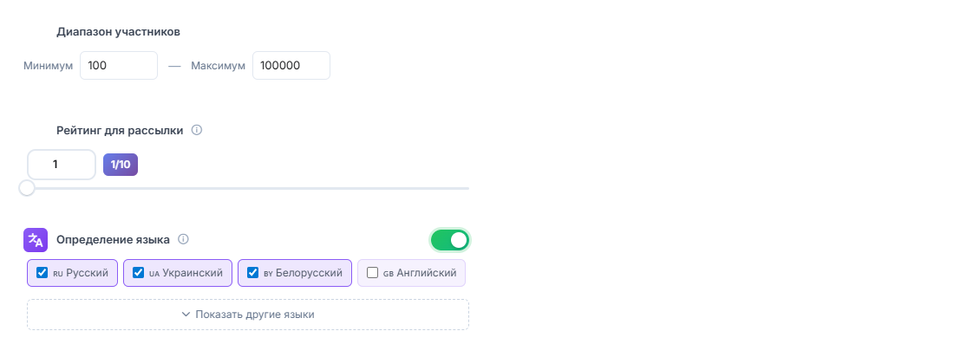Uncheck the Украинский language checkbox

138,273
